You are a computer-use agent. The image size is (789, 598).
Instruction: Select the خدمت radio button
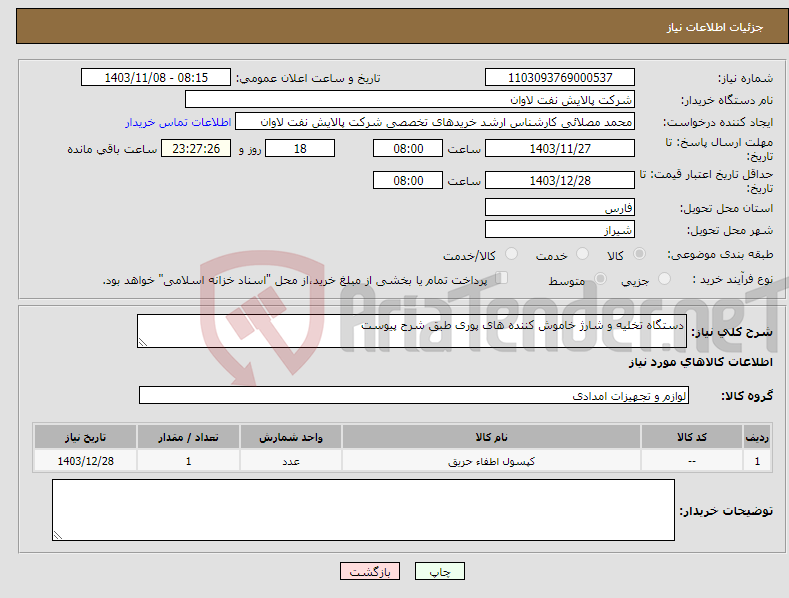[x=582, y=254]
